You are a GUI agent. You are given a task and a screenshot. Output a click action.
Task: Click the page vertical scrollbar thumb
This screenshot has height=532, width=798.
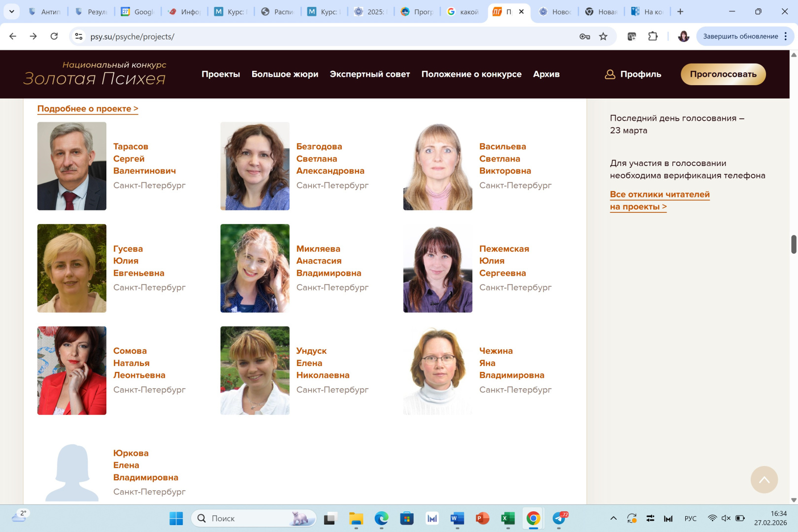pyautogui.click(x=794, y=244)
